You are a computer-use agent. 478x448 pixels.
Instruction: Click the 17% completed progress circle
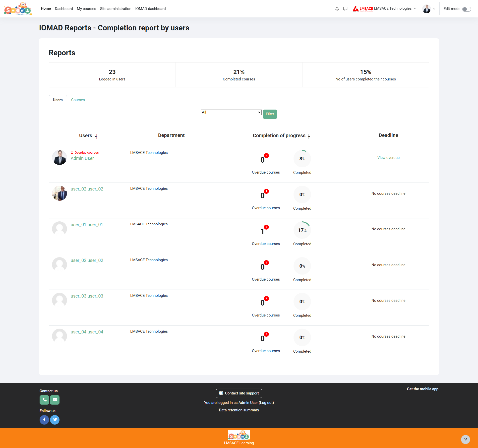pyautogui.click(x=302, y=230)
